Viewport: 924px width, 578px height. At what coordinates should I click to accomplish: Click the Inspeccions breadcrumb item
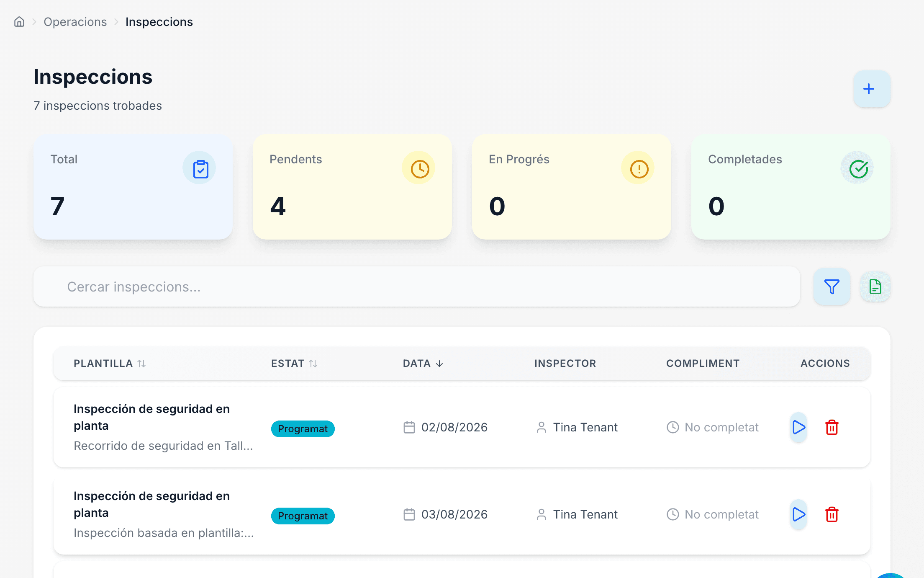click(x=159, y=22)
